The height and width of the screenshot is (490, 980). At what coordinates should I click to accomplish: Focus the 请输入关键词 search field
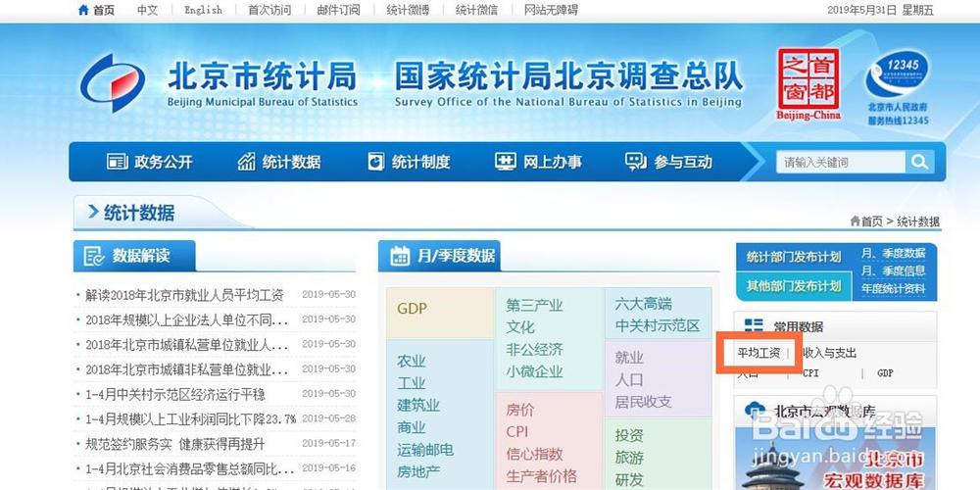tap(841, 162)
